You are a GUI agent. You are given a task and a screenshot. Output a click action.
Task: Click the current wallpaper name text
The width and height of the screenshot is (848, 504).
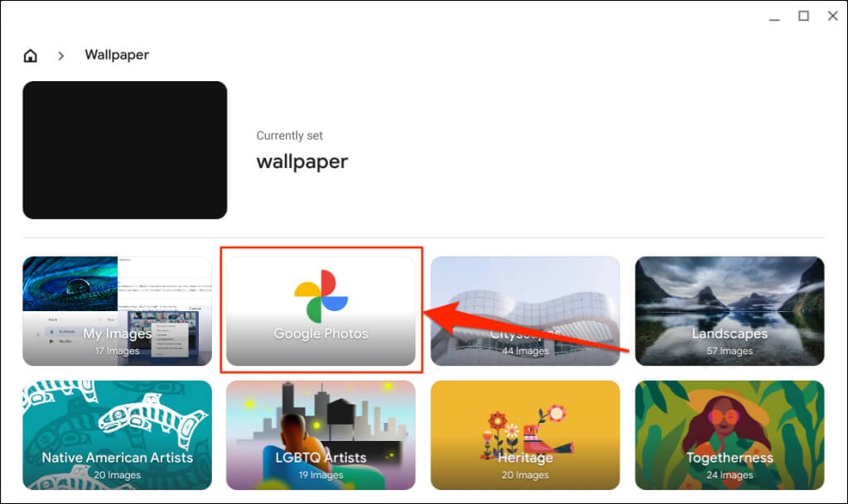(301, 161)
